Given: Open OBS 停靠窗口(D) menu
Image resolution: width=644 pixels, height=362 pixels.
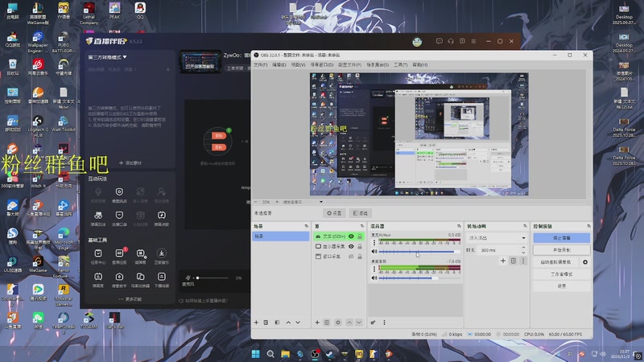Looking at the screenshot, I should tap(321, 65).
